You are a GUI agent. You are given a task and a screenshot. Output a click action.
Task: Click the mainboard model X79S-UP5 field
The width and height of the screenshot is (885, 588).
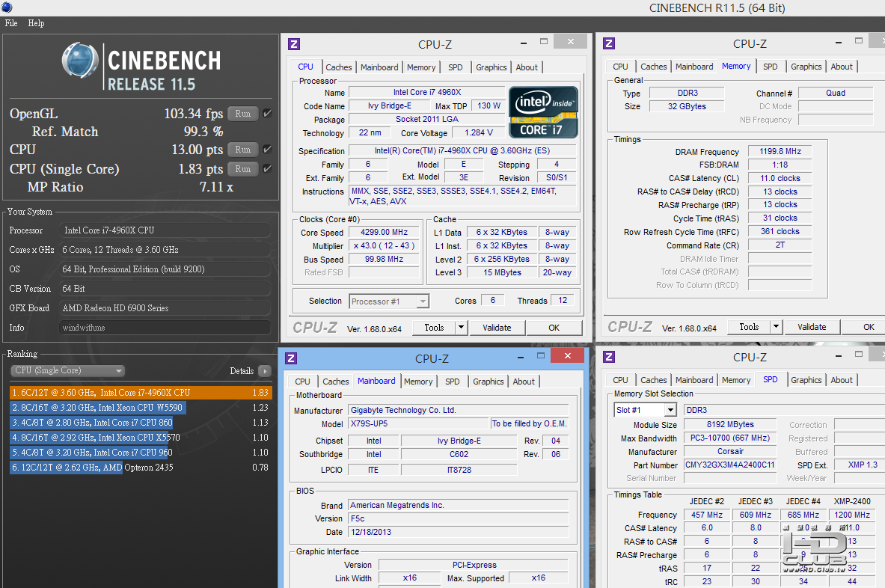tap(419, 423)
